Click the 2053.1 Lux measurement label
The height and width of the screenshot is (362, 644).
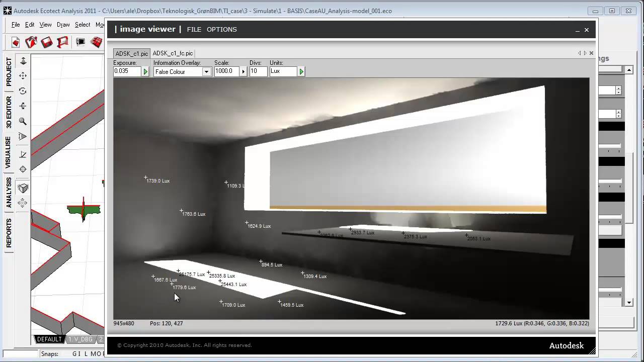coord(479,239)
